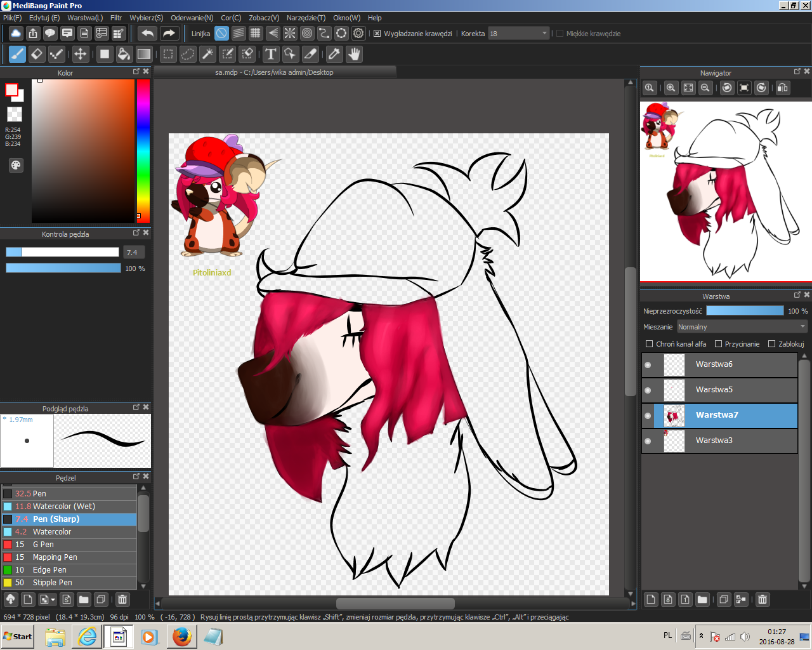Open Firefox from the taskbar
The height and width of the screenshot is (650, 812).
pyautogui.click(x=181, y=636)
